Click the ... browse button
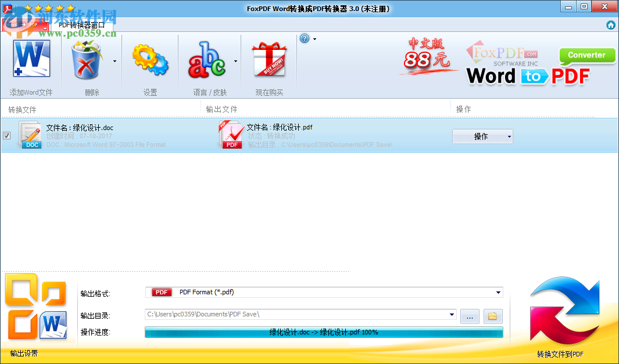This screenshot has height=364, width=619. 470,316
